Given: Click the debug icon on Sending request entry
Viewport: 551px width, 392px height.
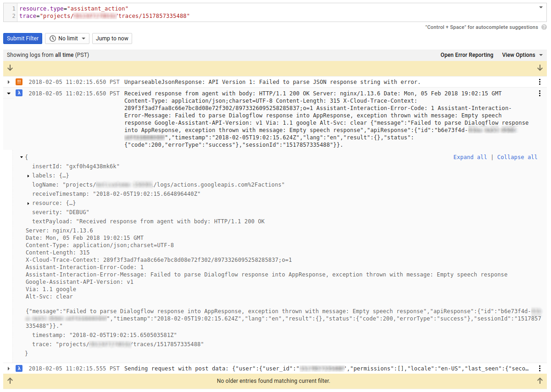Looking at the screenshot, I should [x=19, y=368].
